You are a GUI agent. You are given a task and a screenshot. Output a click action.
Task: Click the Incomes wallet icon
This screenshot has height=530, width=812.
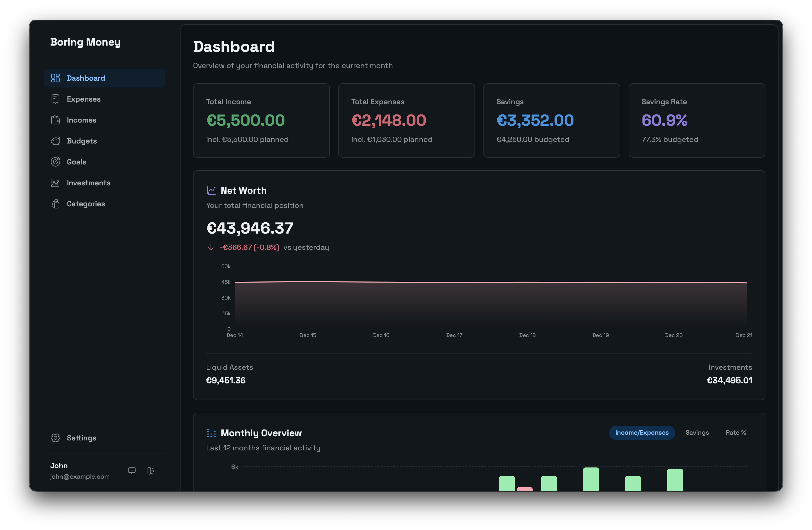[55, 120]
